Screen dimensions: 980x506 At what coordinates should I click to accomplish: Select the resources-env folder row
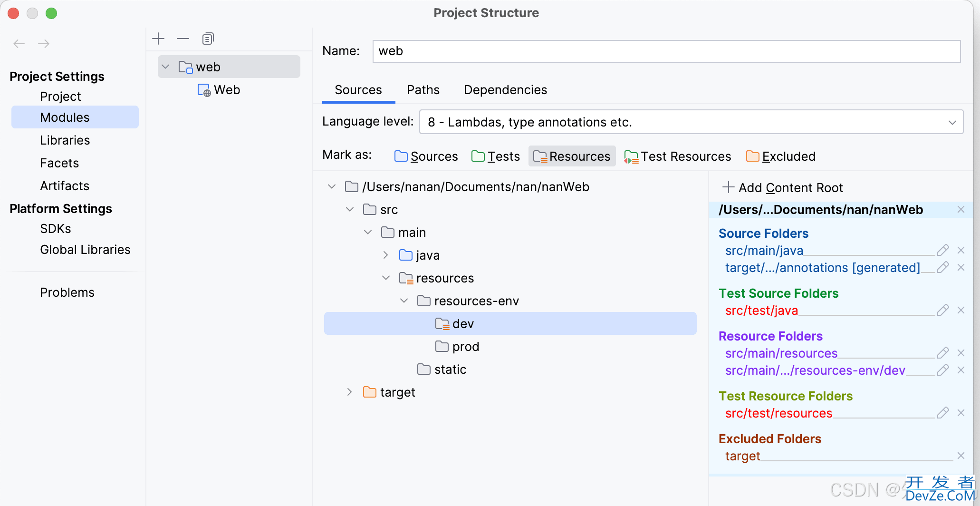[x=468, y=301]
